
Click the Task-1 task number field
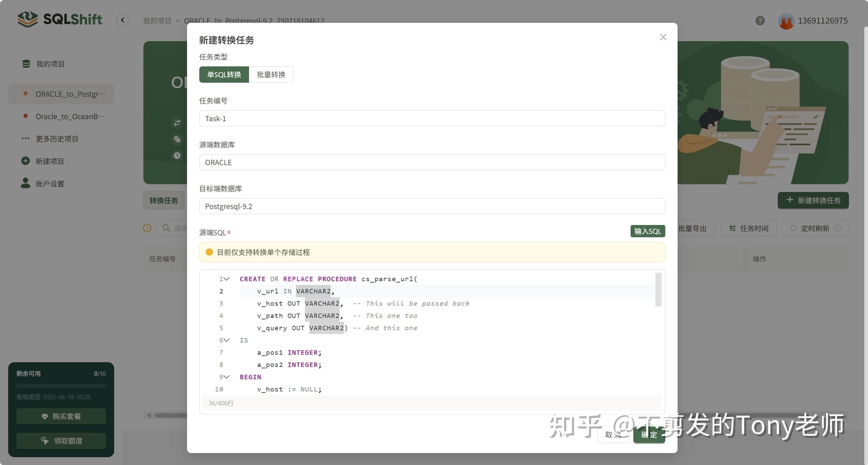click(x=432, y=118)
